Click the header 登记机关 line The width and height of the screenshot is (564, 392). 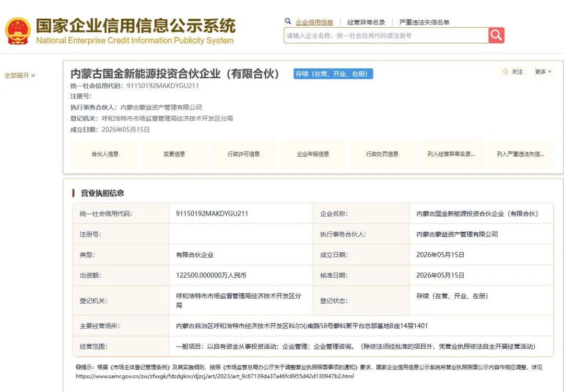151,118
